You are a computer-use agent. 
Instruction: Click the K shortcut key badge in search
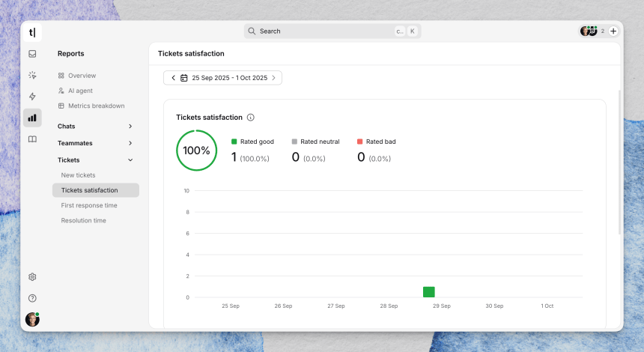[413, 31]
